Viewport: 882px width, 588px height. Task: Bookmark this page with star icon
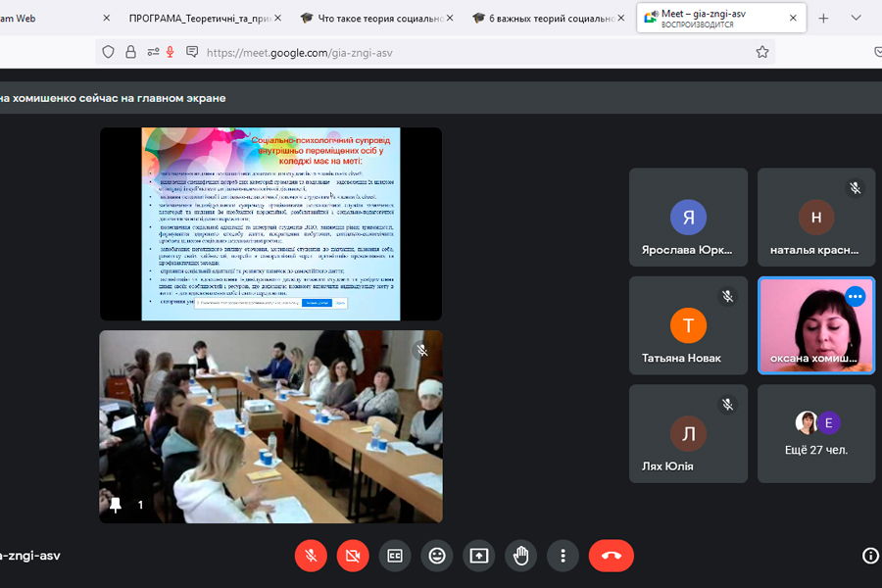[762, 52]
